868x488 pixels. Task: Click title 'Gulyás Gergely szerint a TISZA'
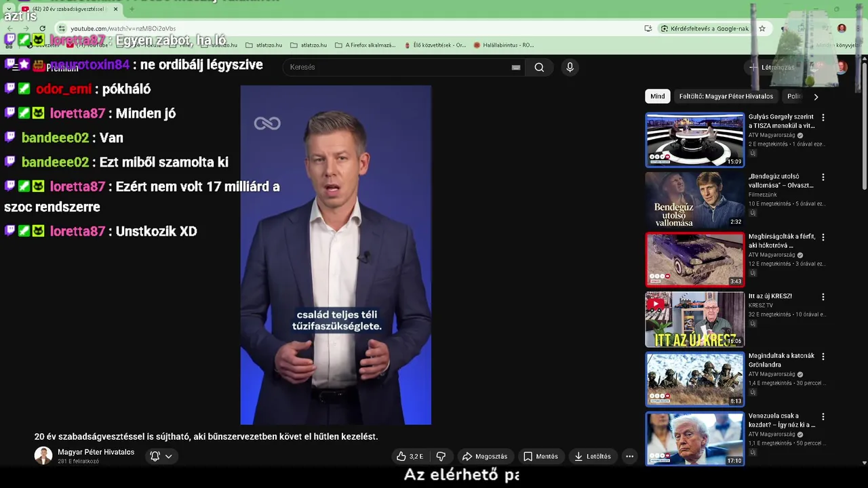[x=781, y=121]
